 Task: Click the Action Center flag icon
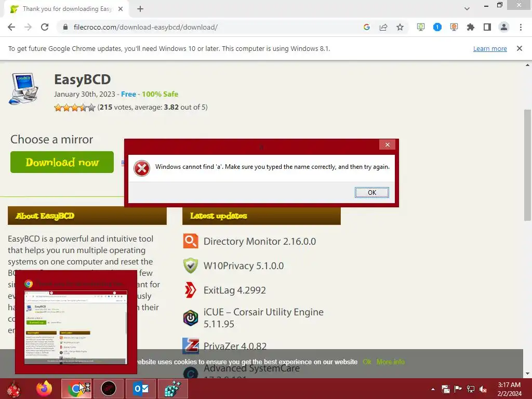tap(458, 389)
